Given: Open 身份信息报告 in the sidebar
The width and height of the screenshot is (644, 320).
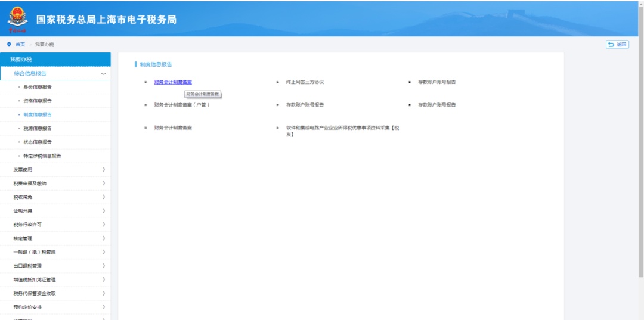Looking at the screenshot, I should coord(38,87).
